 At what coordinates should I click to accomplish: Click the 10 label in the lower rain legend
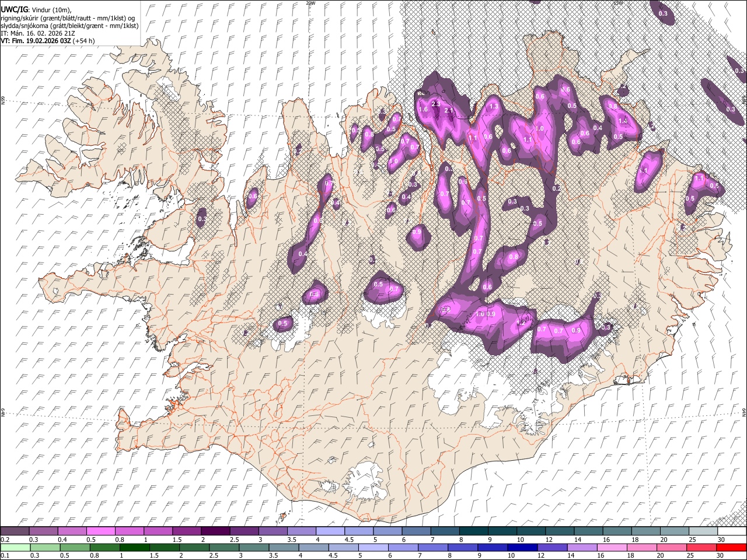[511, 555]
